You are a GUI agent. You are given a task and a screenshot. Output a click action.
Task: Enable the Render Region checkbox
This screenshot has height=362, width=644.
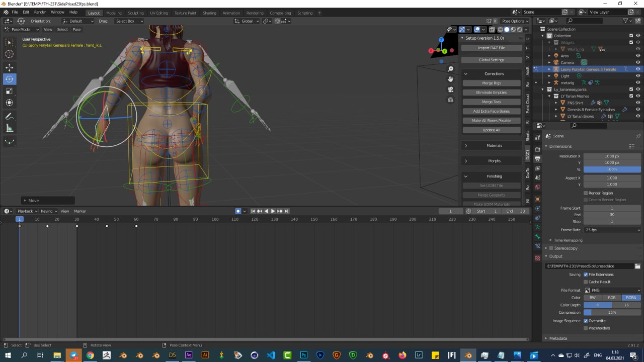click(586, 193)
